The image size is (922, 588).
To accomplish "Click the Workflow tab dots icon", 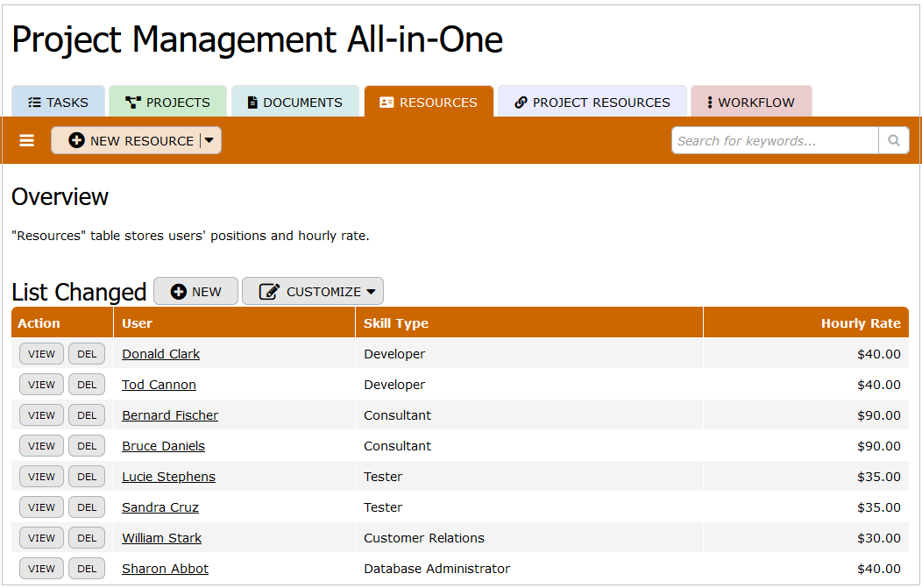I will point(709,103).
